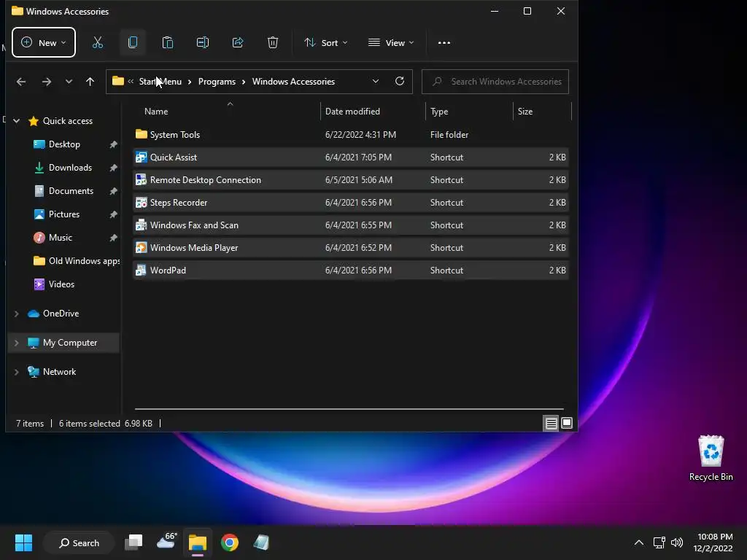Click the Paste clipboard icon

[x=168, y=42]
